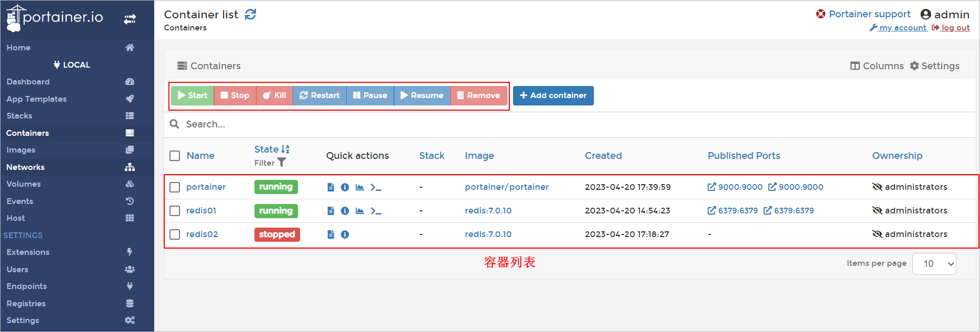Open my account link

[898, 28]
